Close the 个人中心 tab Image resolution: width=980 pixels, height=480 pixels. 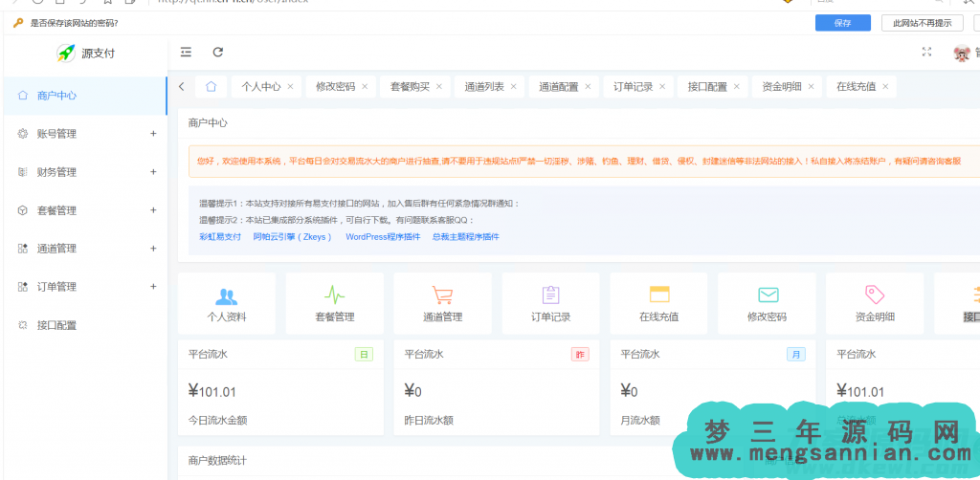point(290,87)
